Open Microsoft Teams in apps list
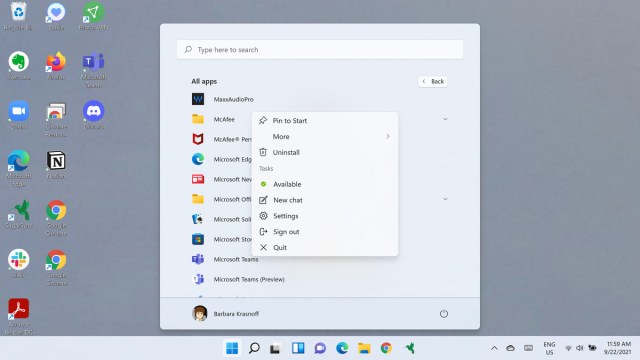 [x=225, y=259]
